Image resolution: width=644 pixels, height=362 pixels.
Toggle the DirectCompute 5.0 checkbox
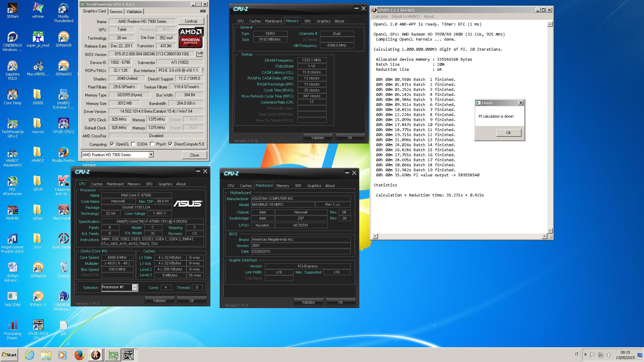coord(170,144)
